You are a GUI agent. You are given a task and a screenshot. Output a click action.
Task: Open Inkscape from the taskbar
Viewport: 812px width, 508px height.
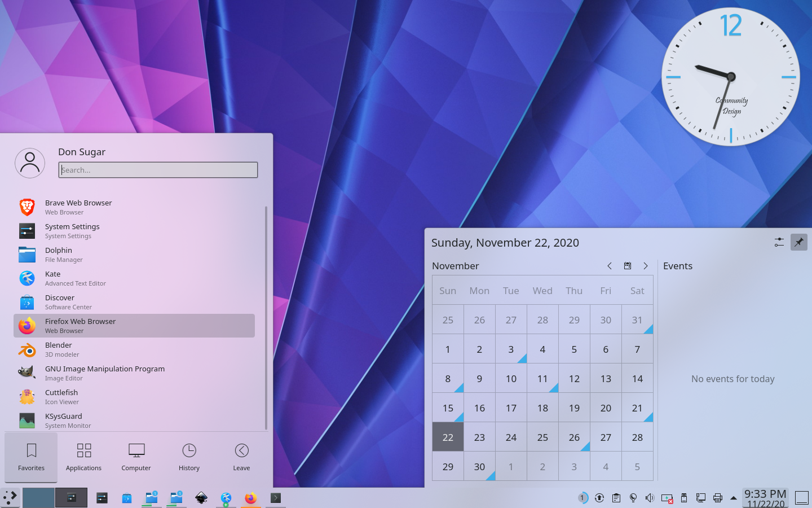(x=201, y=498)
